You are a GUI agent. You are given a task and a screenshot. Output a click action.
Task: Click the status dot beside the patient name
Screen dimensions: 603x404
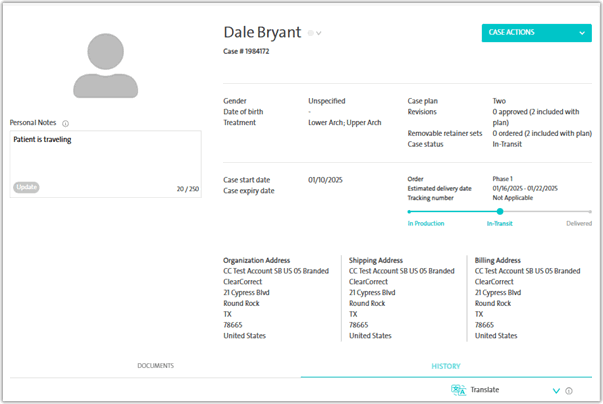pyautogui.click(x=310, y=34)
